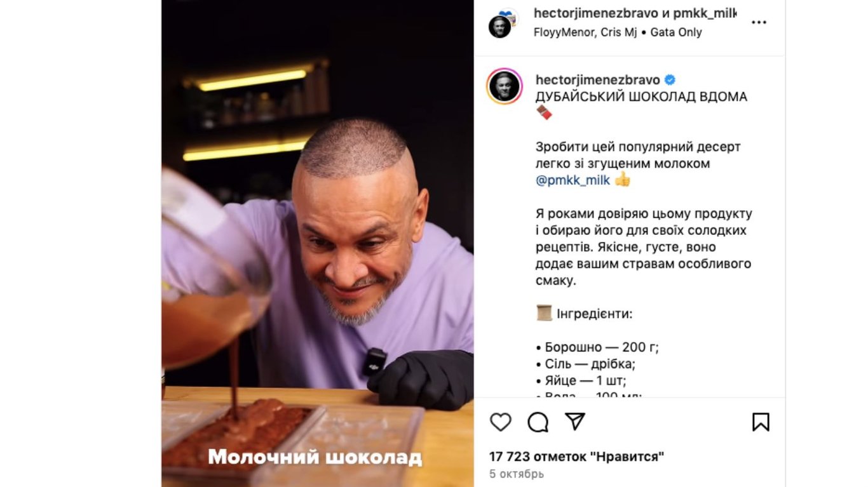Click the Молочний шоколад caption overlay

pos(315,457)
